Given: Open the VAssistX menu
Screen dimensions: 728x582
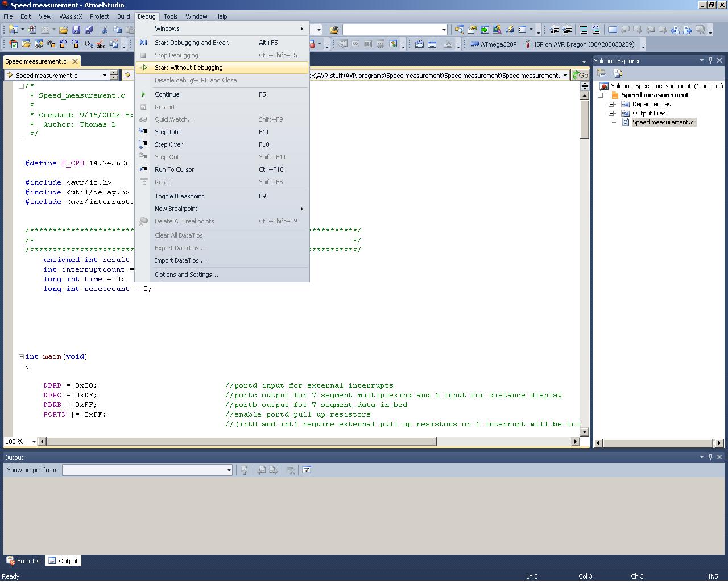Looking at the screenshot, I should tap(71, 16).
